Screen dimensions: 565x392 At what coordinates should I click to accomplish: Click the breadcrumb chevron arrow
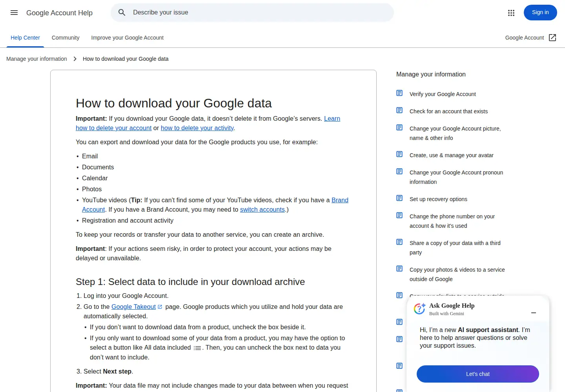point(75,59)
